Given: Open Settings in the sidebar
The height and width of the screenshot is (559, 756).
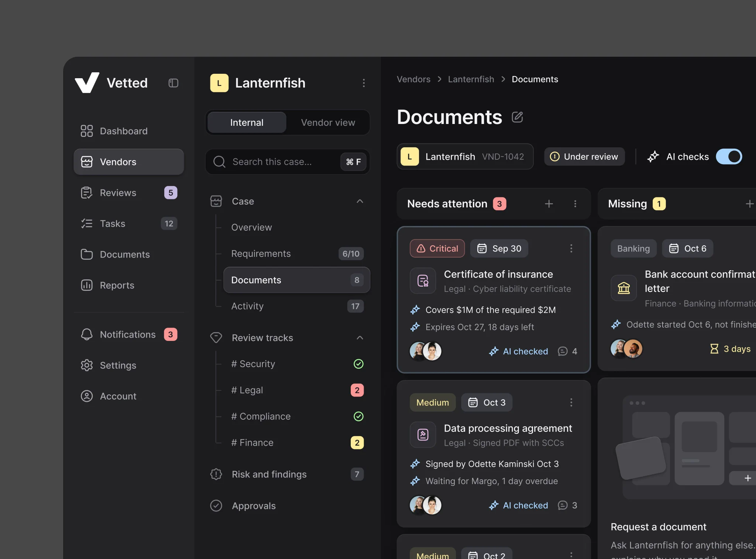Looking at the screenshot, I should click(x=129, y=365).
